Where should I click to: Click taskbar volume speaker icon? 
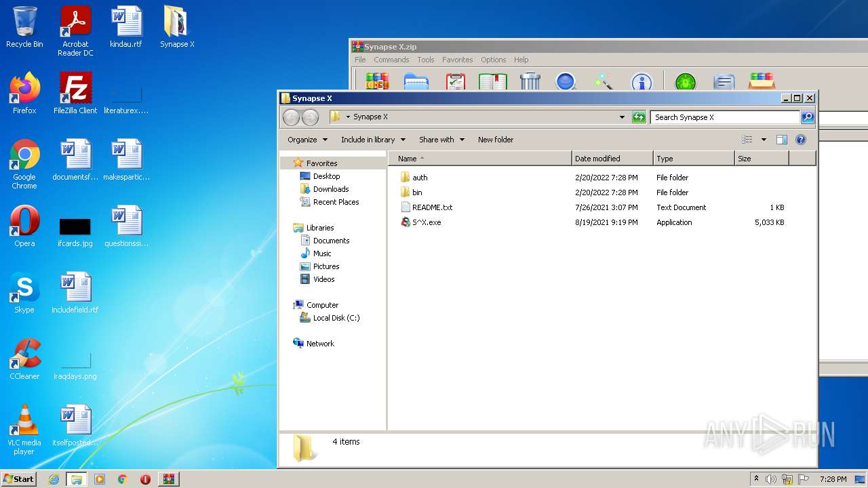[770, 479]
